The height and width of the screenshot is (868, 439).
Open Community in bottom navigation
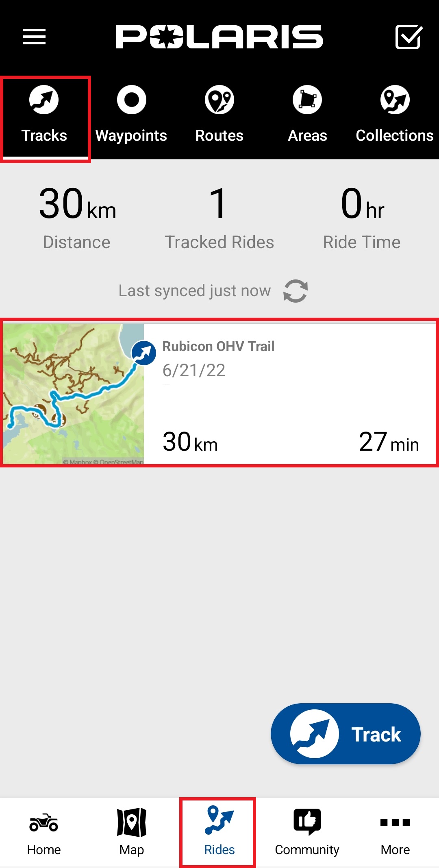(x=307, y=832)
